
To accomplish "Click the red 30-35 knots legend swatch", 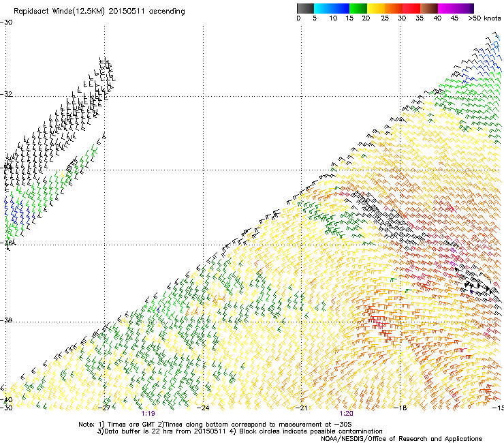I will (411, 8).
